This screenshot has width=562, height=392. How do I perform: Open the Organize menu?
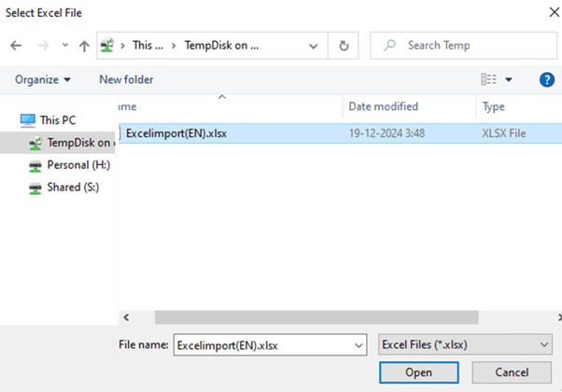(43, 80)
